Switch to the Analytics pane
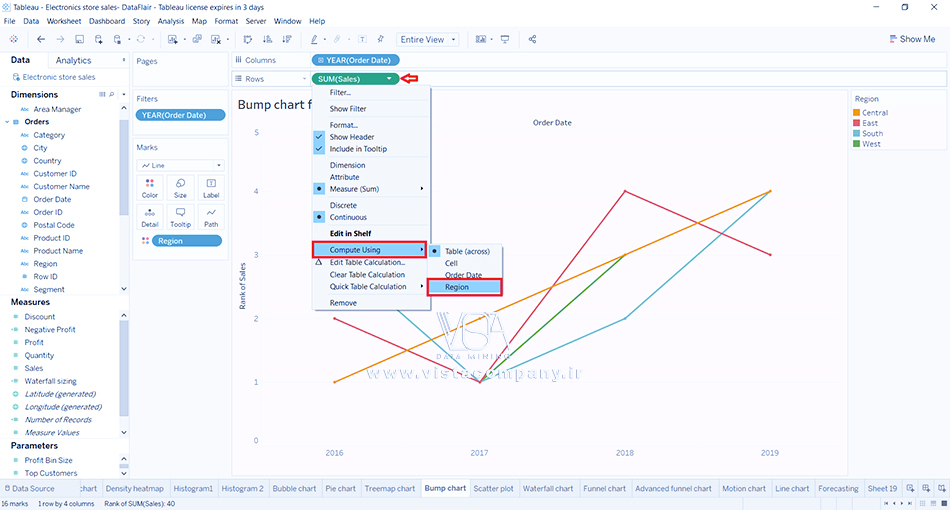Image resolution: width=950 pixels, height=510 pixels. click(x=73, y=61)
